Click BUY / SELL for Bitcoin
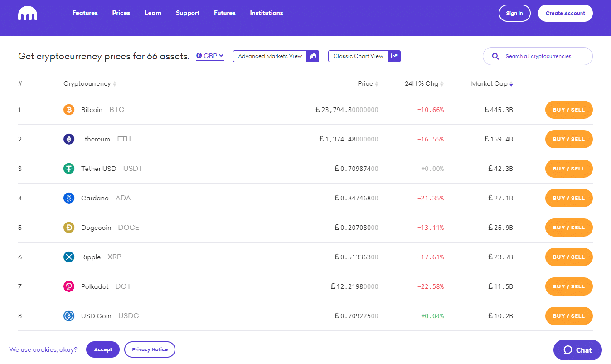The image size is (611, 364). [569, 110]
